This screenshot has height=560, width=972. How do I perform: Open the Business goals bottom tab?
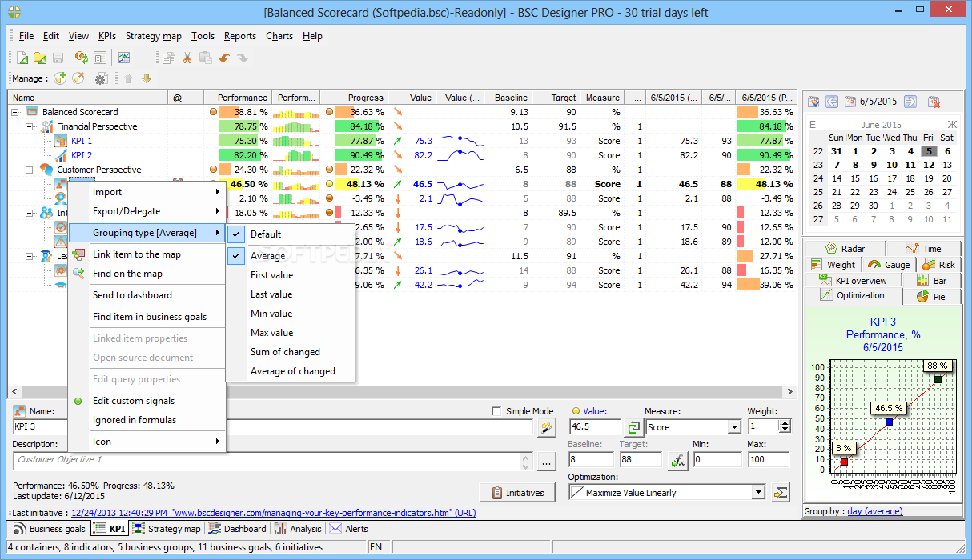(x=50, y=529)
